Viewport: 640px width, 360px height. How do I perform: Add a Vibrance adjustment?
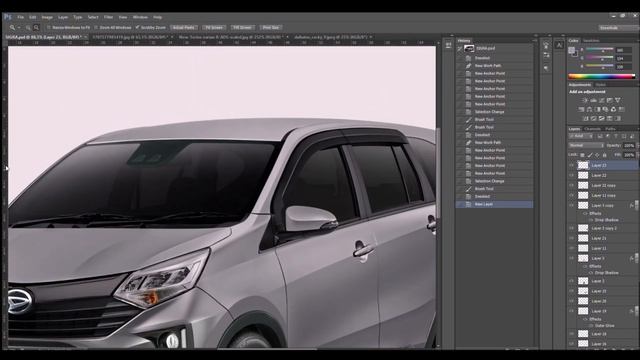618,100
